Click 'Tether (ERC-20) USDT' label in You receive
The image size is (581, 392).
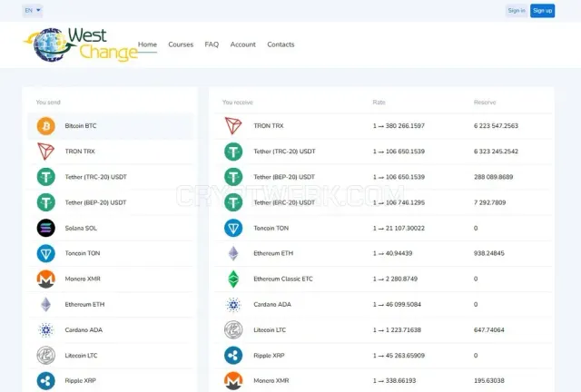284,202
